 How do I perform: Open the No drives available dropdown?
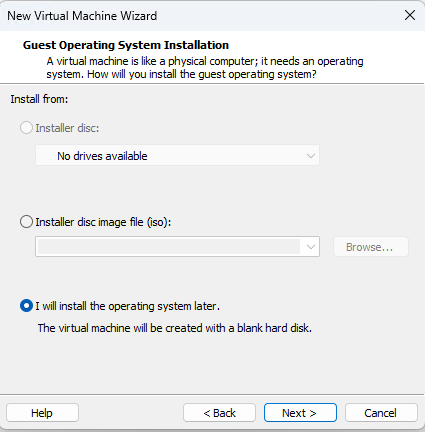point(177,155)
